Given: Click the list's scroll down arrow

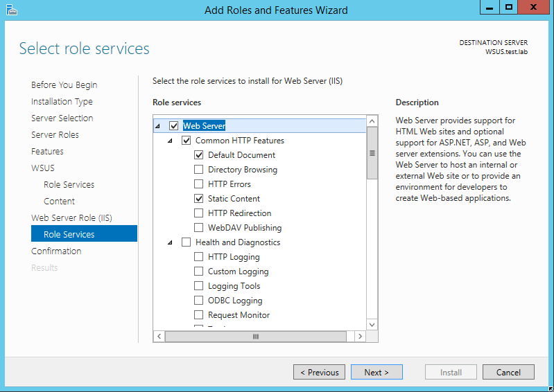Looking at the screenshot, I should point(372,325).
